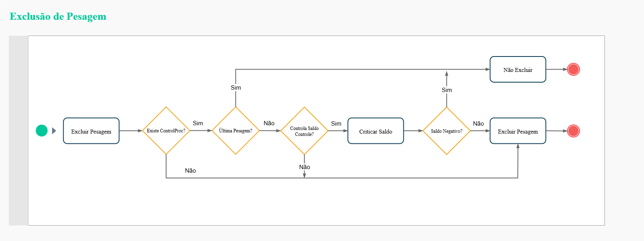The height and width of the screenshot is (241, 644).
Task: Click the red end event after Não Excluir
Action: point(573,70)
